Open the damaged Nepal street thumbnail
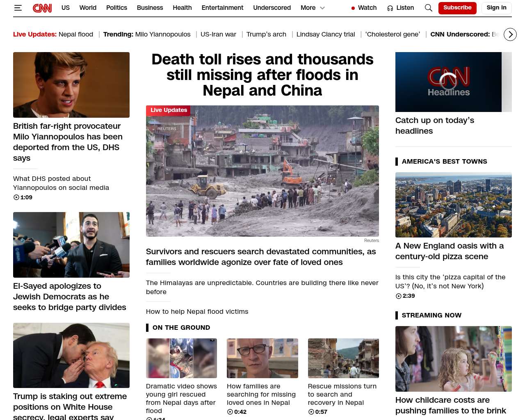525x420 pixels. [343, 358]
